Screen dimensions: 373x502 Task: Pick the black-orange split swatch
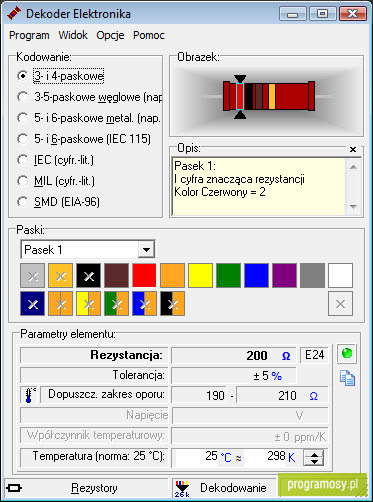pyautogui.click(x=172, y=304)
